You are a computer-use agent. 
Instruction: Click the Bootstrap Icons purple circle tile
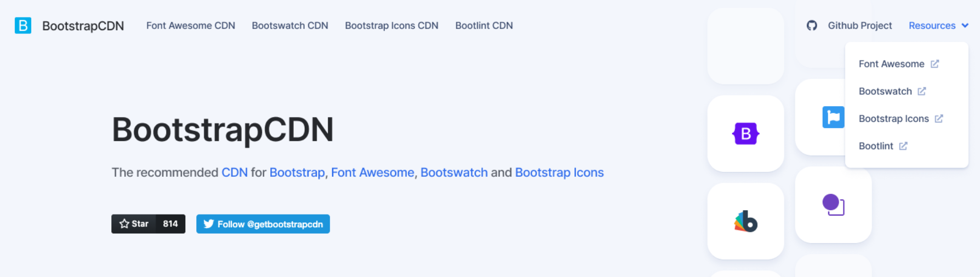tap(833, 205)
